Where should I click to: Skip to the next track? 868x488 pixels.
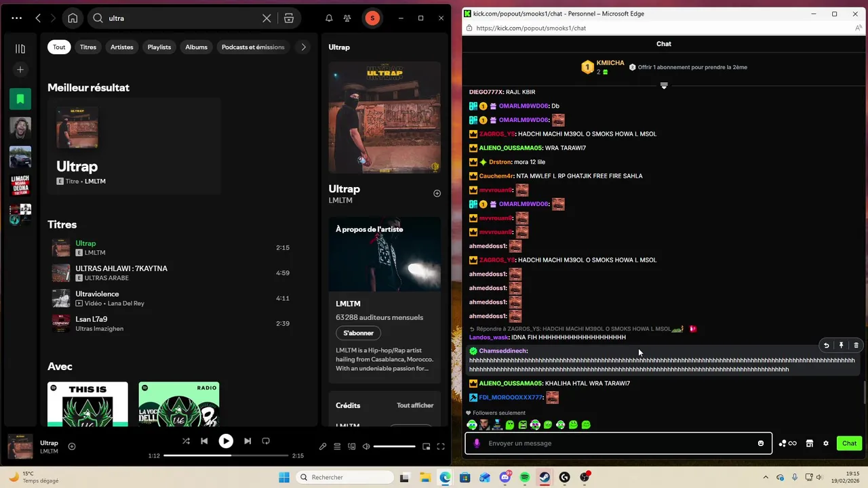pos(248,441)
